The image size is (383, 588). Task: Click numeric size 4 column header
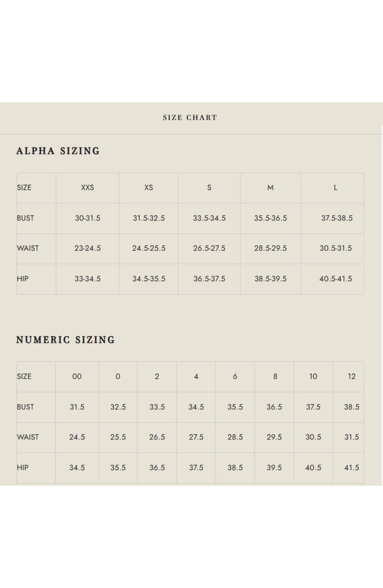pyautogui.click(x=196, y=377)
